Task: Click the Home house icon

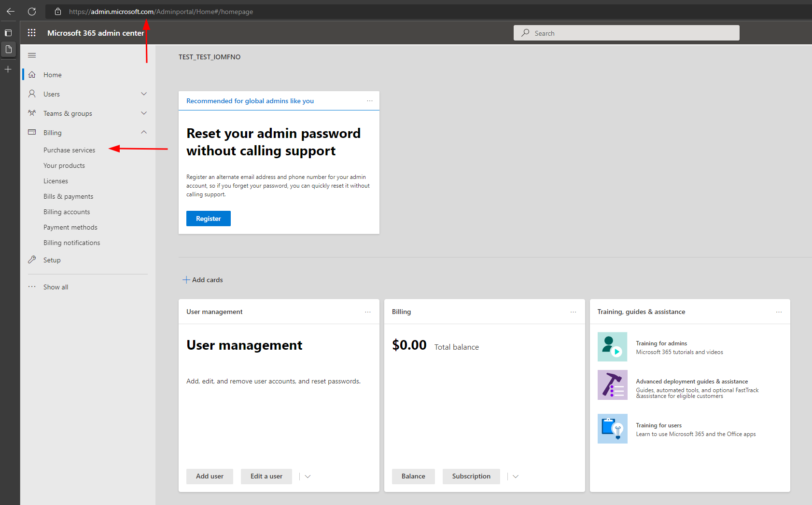Action: (x=32, y=75)
